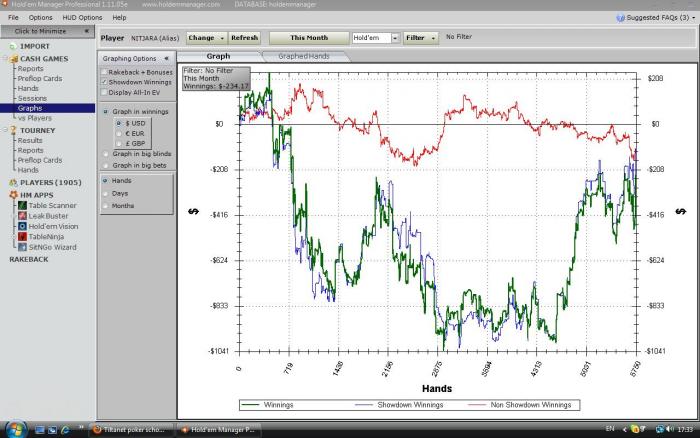Click the PLAYERS (1905) icon

[13, 183]
